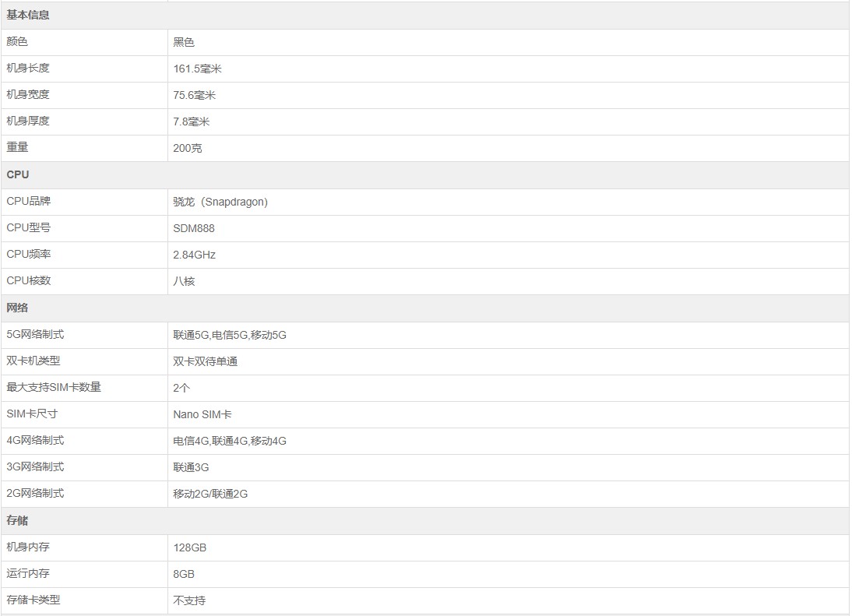Select the 2.84GHz frequency value
Image resolution: width=852 pixels, height=616 pixels.
195,255
